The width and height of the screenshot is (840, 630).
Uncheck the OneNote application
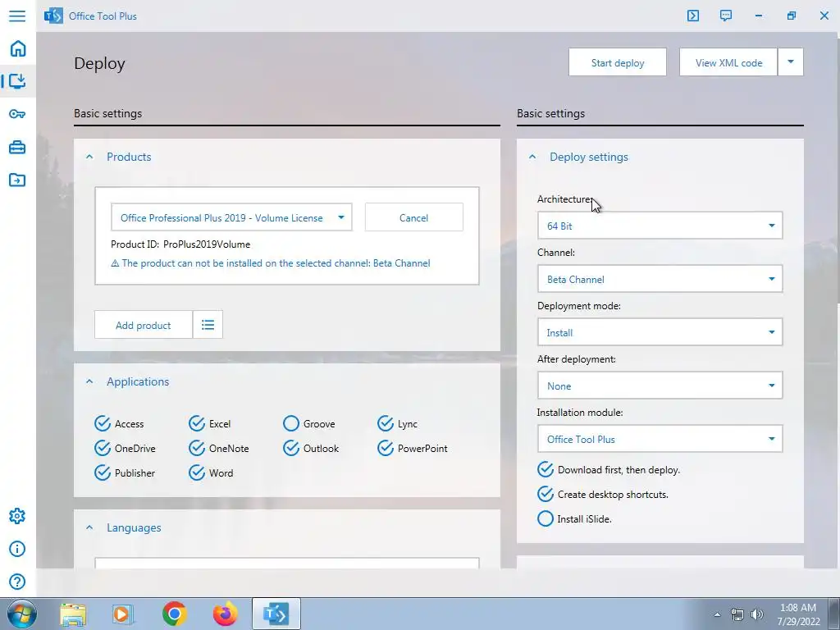tap(218, 448)
